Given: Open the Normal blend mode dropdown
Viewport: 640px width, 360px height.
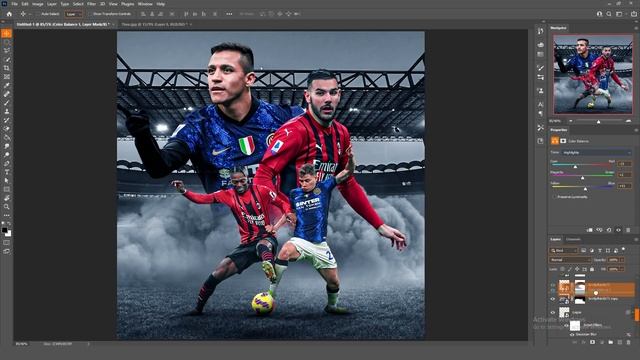Looking at the screenshot, I should tap(570, 260).
